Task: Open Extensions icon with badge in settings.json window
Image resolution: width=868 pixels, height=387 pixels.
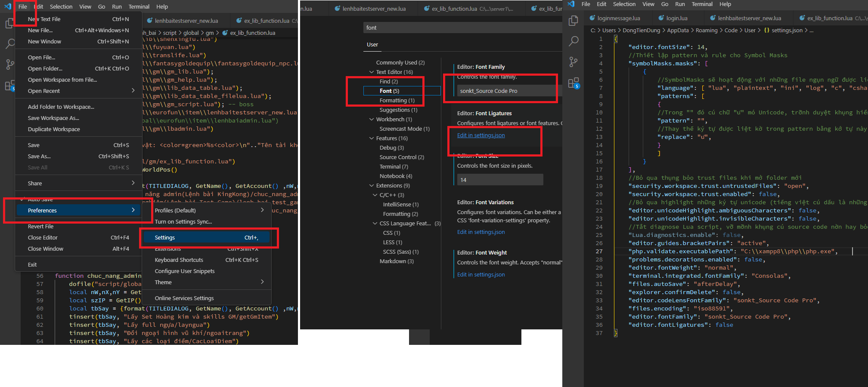Action: (573, 83)
